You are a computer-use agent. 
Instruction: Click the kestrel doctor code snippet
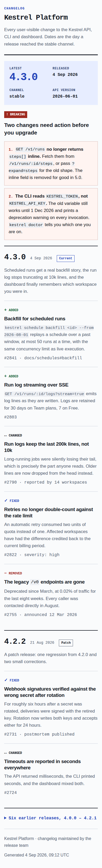pyautogui.click(x=26, y=225)
